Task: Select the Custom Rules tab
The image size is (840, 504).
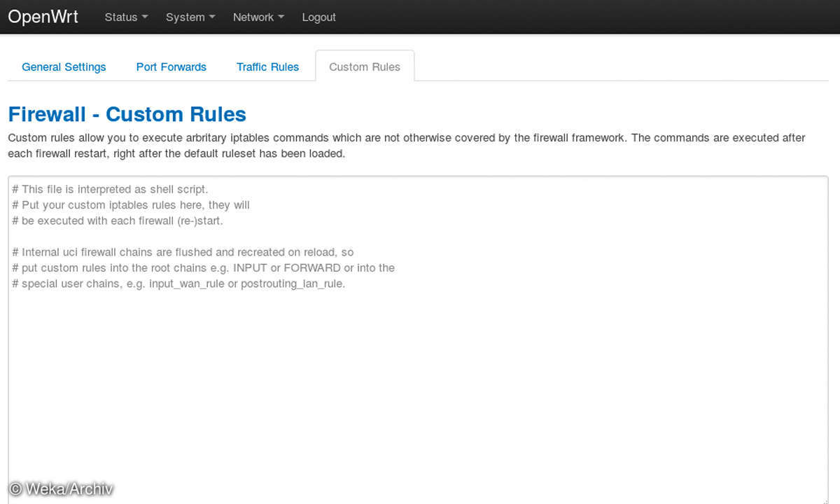Action: [365, 66]
